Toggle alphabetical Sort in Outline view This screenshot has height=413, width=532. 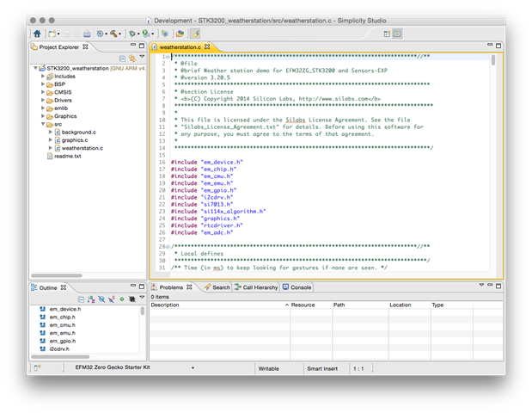(91, 299)
